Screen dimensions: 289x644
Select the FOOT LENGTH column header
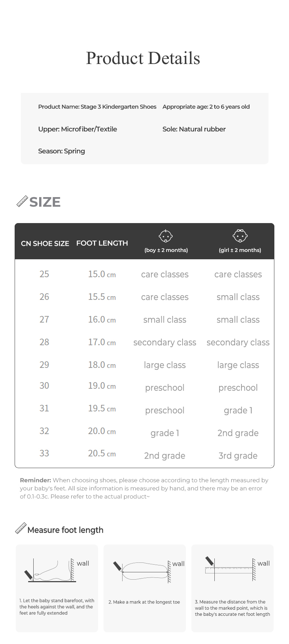102,243
